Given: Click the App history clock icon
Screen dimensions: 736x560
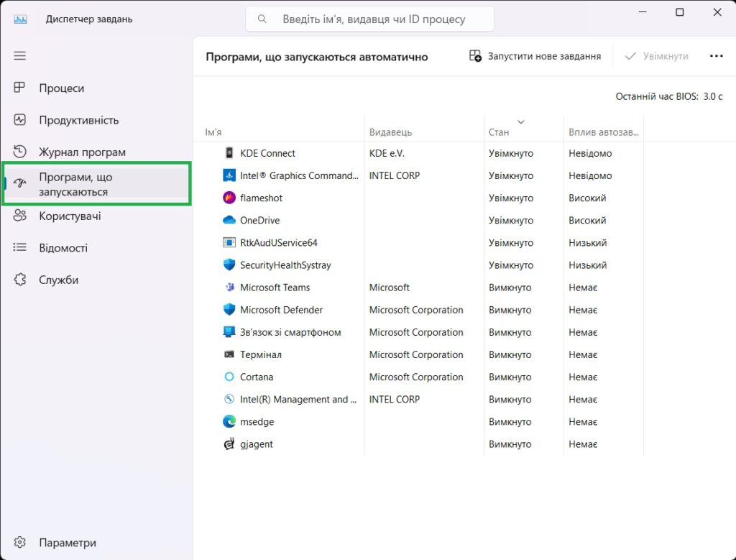Looking at the screenshot, I should point(19,152).
